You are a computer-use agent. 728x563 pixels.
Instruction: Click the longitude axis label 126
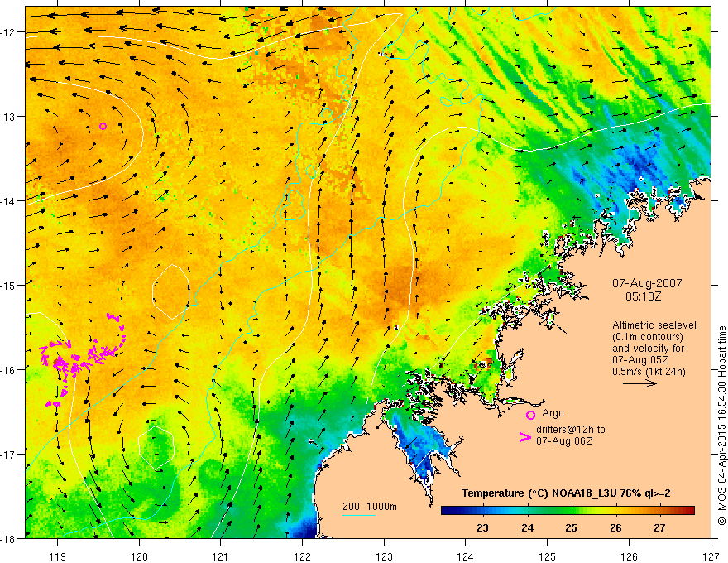click(629, 556)
